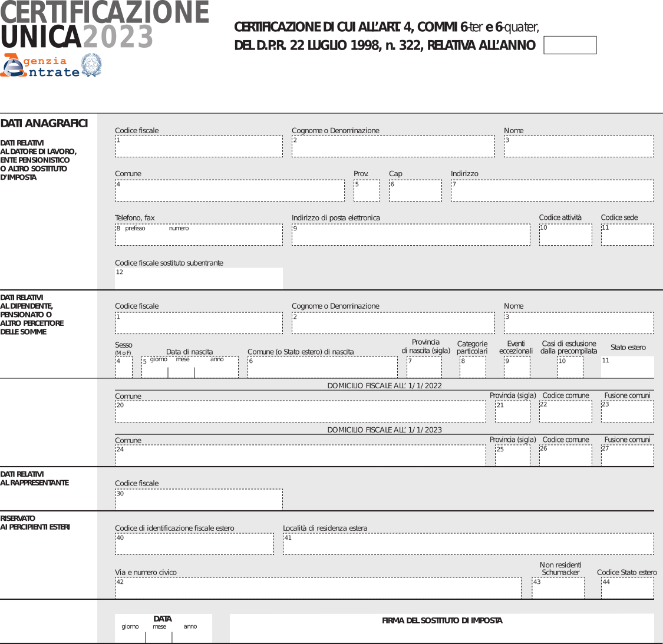The image size is (663, 644).
Task: Select the Codice sede box
Action: pyautogui.click(x=627, y=235)
